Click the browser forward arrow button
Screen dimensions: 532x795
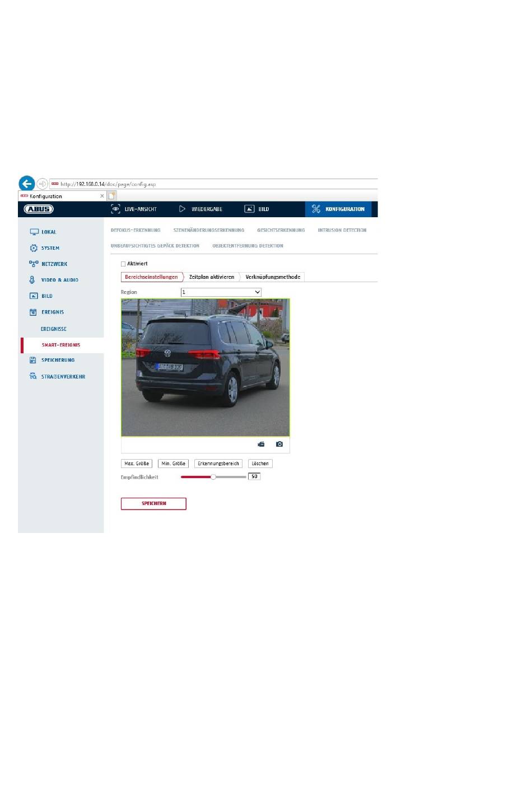click(x=43, y=184)
